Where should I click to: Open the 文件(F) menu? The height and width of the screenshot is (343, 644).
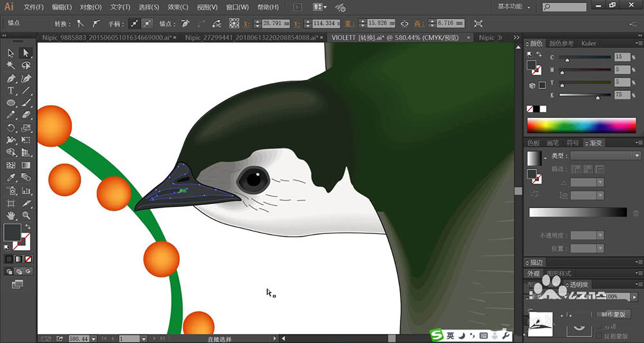[x=33, y=7]
